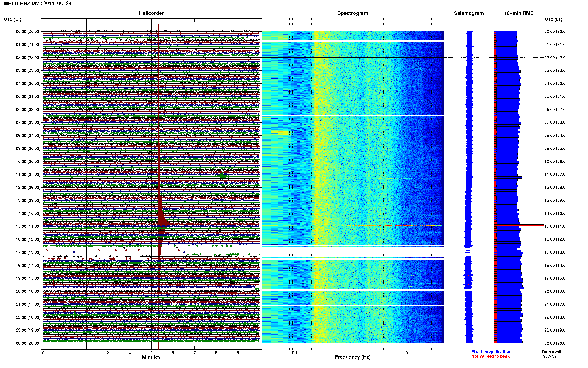This screenshot has height=368, width=588.
Task: Click the seismogram spike near 11:00
Action: click(x=469, y=178)
